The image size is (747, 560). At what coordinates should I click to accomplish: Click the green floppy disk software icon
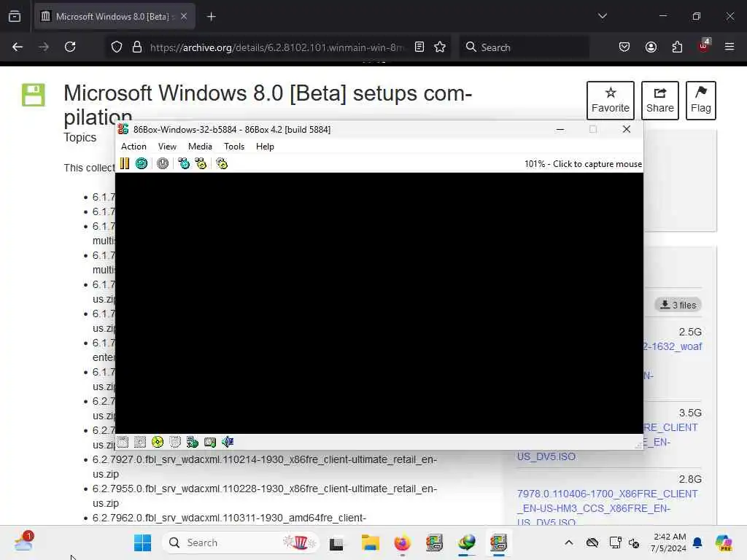coord(34,95)
